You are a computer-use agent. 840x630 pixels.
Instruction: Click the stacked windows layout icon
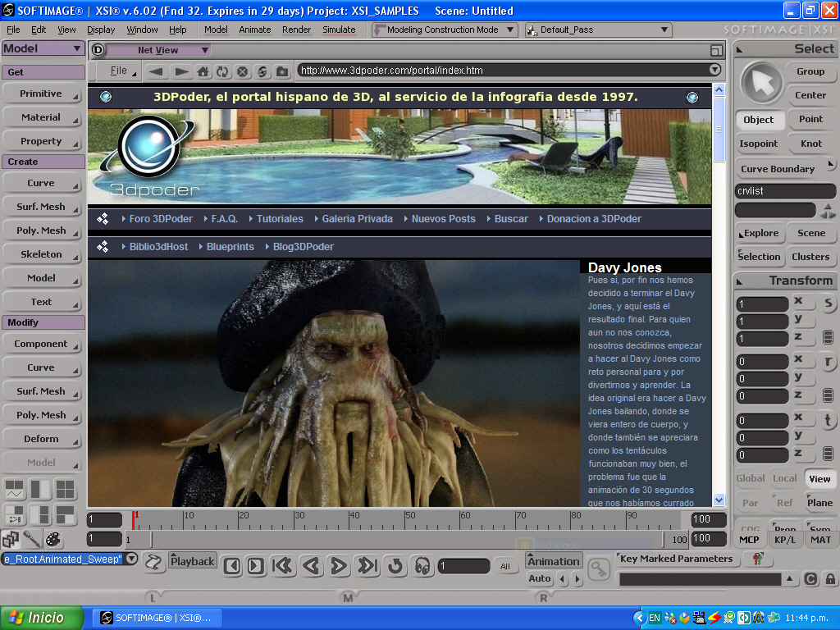10,540
